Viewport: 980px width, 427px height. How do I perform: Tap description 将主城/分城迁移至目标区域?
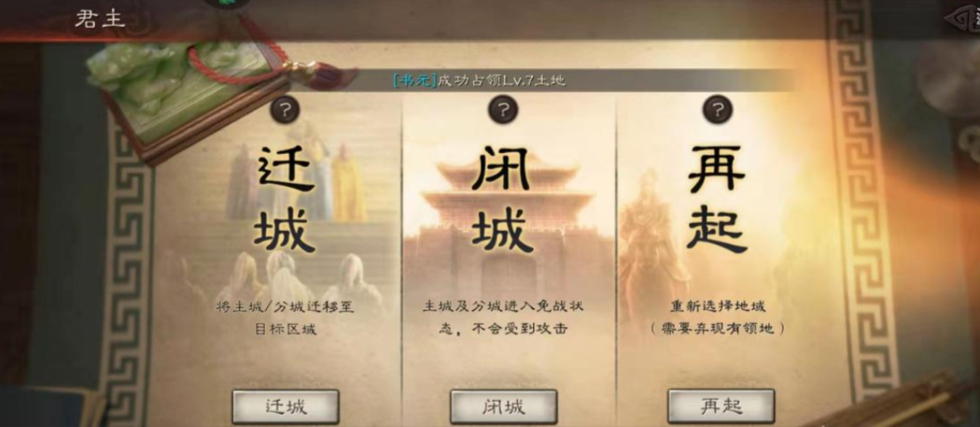(x=285, y=318)
